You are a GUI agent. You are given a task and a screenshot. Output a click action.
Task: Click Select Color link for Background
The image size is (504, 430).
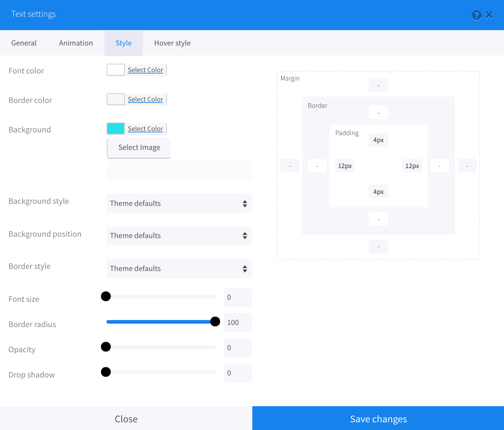(x=145, y=129)
